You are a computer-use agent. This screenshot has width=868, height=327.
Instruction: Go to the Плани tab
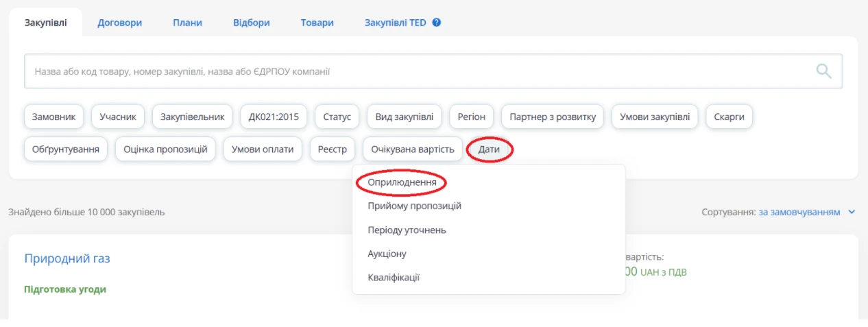click(x=187, y=23)
